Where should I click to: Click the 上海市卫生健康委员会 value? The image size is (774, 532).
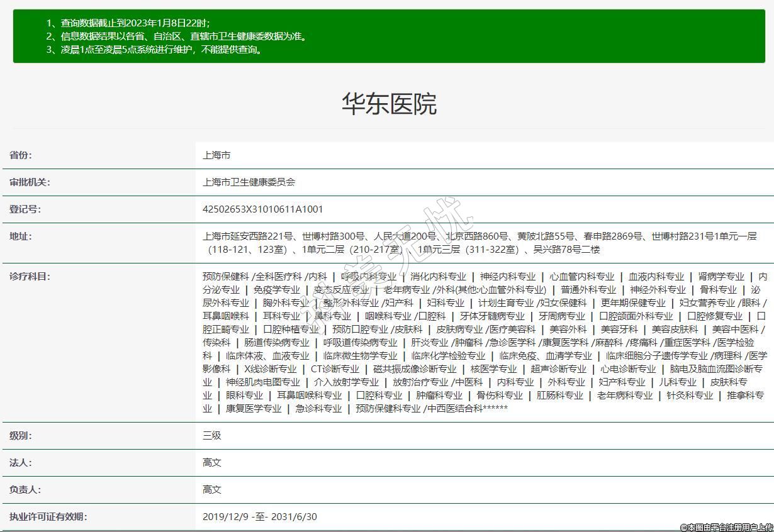point(249,182)
